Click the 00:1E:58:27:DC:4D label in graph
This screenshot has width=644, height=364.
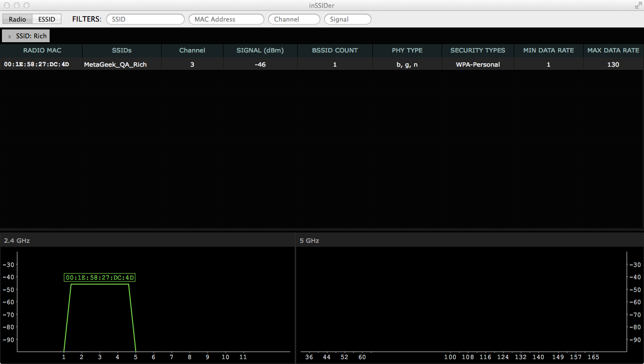point(100,278)
